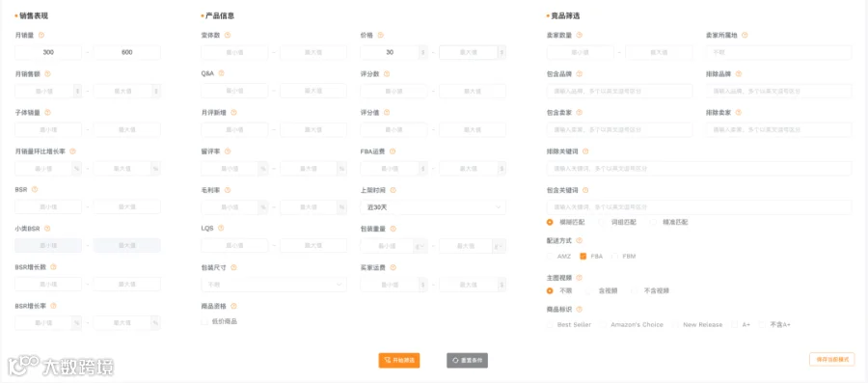Click help icon next to BSR增长数
Screen dimensions: 868x383
click(53, 267)
